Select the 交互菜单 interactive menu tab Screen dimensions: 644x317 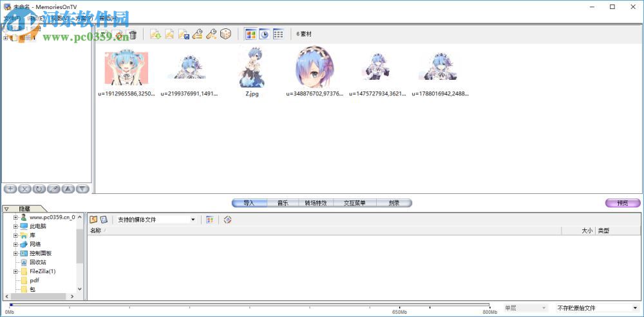354,203
